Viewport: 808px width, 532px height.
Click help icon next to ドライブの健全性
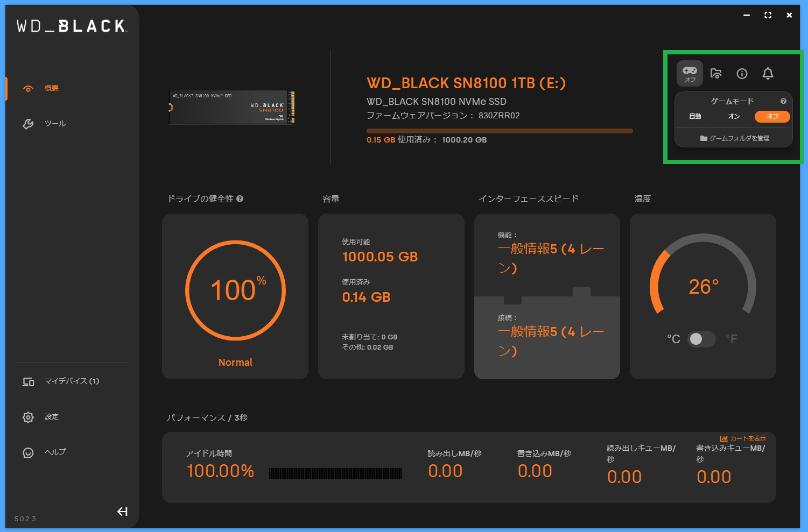tap(240, 198)
